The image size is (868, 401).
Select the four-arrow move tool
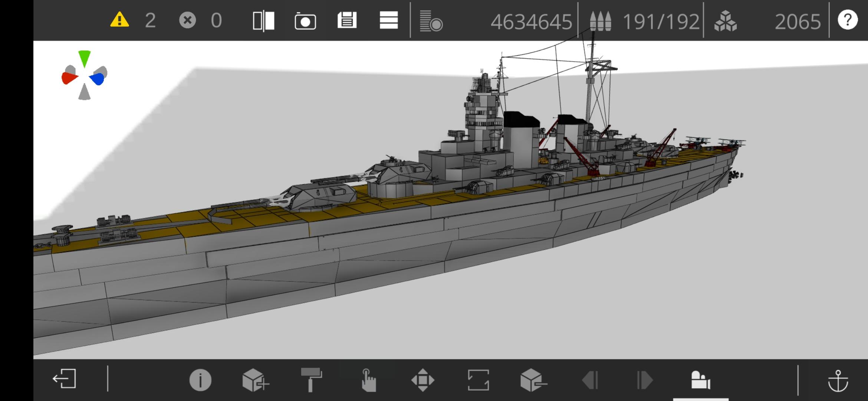tap(423, 380)
